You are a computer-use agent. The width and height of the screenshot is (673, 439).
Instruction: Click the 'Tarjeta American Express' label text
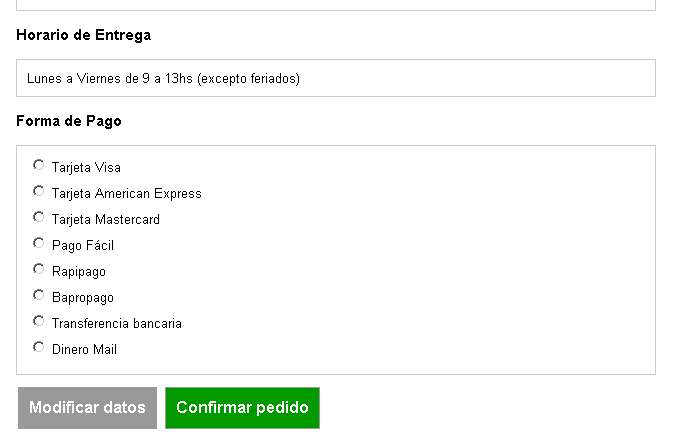127,194
